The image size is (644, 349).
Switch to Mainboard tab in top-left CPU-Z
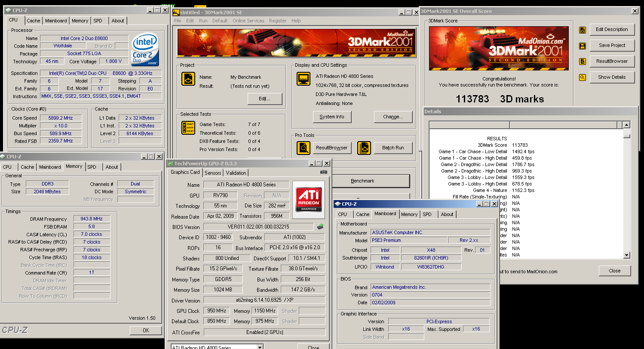(56, 21)
